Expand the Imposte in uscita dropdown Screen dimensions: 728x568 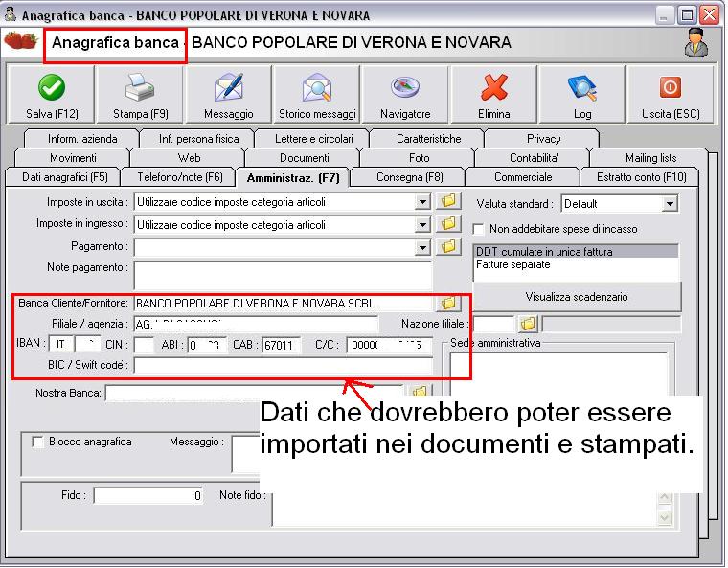[422, 202]
